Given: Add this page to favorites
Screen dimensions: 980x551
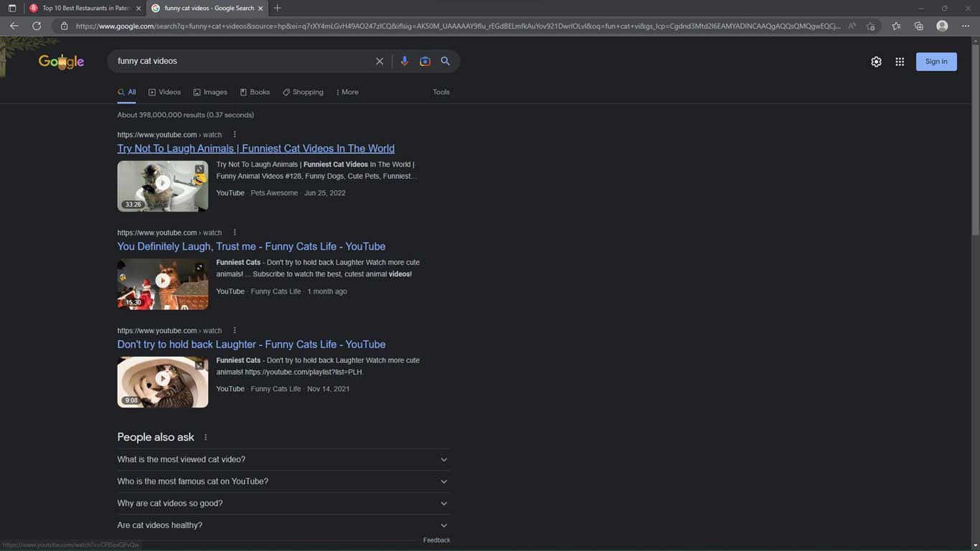Looking at the screenshot, I should point(870,26).
